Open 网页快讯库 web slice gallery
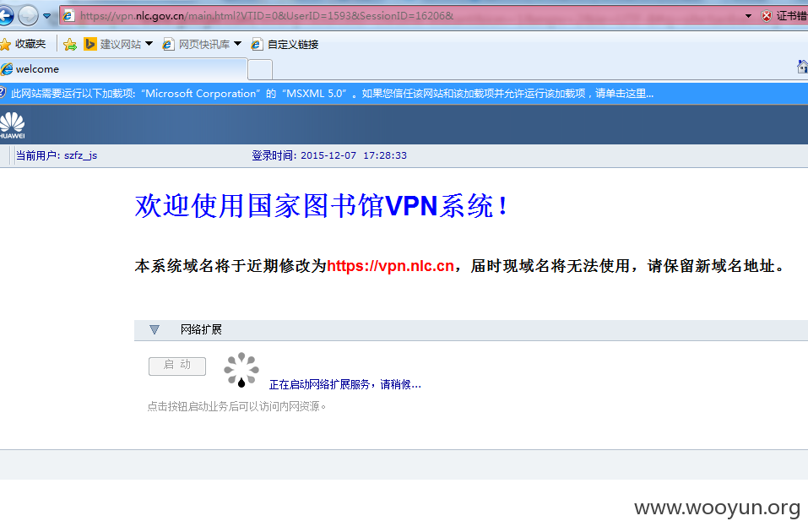The image size is (808, 532). click(202, 44)
